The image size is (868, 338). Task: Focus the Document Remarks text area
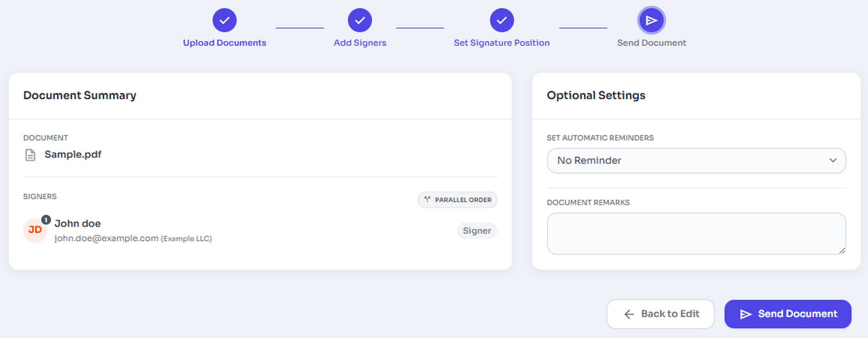(x=696, y=233)
